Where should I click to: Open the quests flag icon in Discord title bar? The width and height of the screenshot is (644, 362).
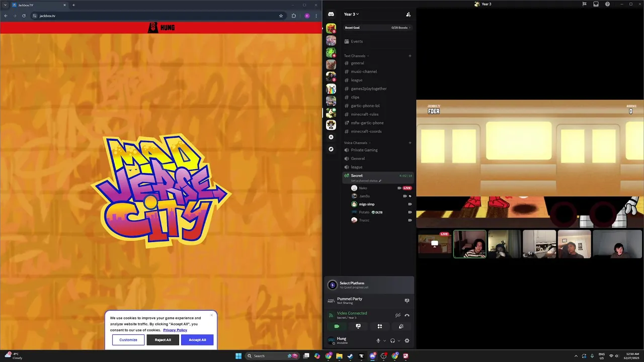tap(584, 4)
